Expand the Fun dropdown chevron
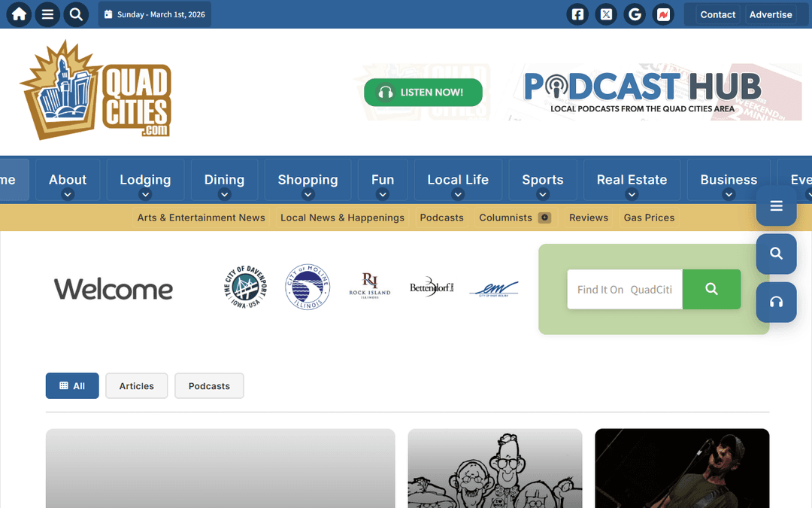Viewport: 812px width, 508px height. point(383,195)
